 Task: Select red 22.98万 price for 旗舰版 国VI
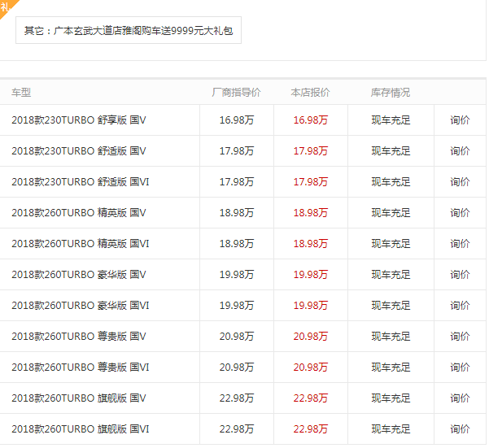[311, 429]
